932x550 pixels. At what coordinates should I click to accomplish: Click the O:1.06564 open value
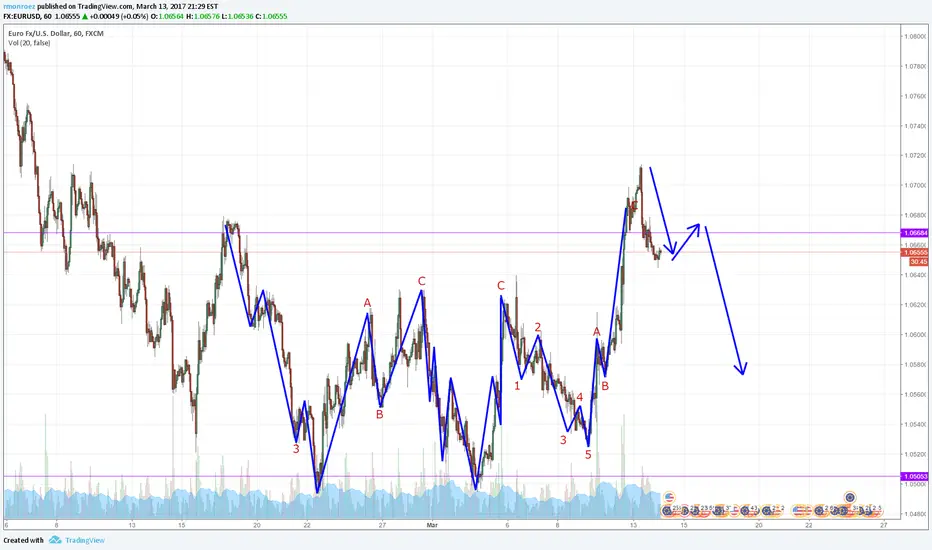click(x=167, y=16)
